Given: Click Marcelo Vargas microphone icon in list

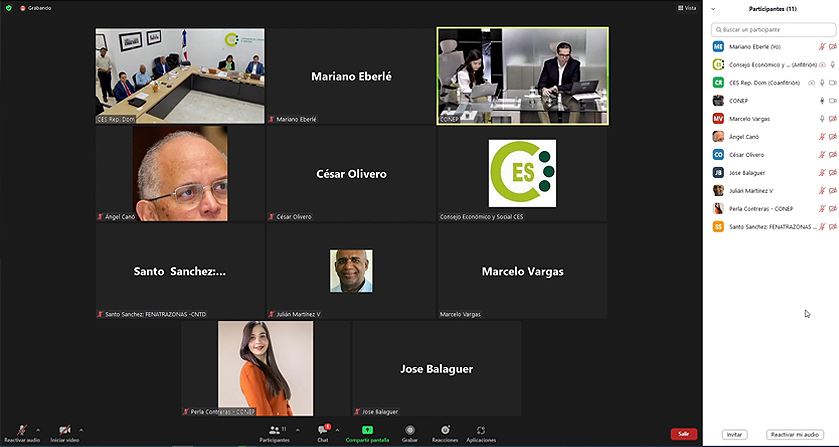Looking at the screenshot, I should click(x=822, y=119).
